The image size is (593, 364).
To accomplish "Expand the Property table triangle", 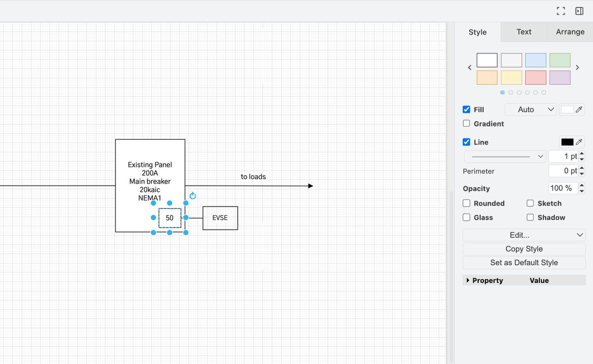I will 468,280.
